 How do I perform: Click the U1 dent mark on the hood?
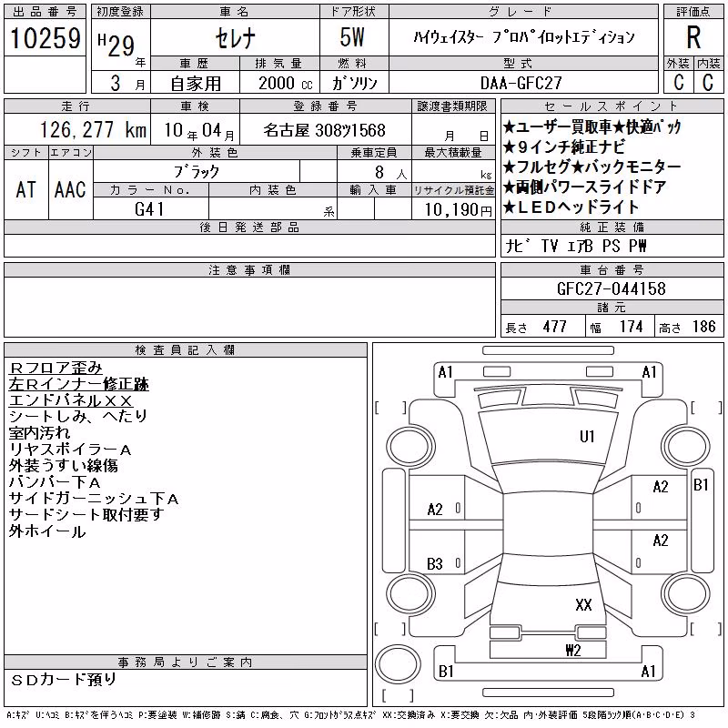(587, 437)
